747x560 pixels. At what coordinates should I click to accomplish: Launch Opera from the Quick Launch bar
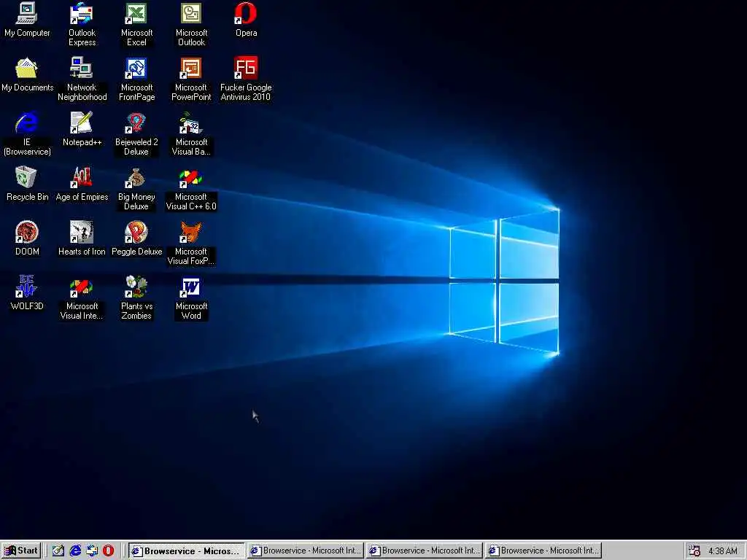109,551
